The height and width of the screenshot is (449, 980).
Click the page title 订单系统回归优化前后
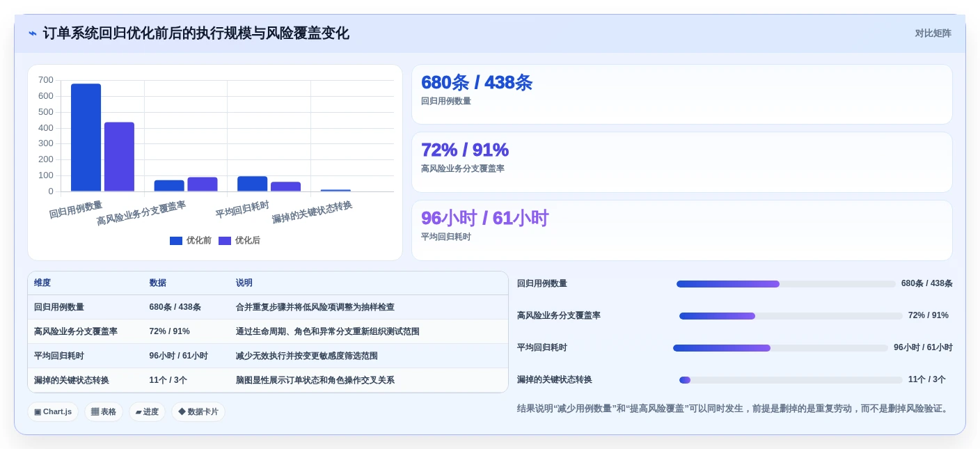point(196,33)
